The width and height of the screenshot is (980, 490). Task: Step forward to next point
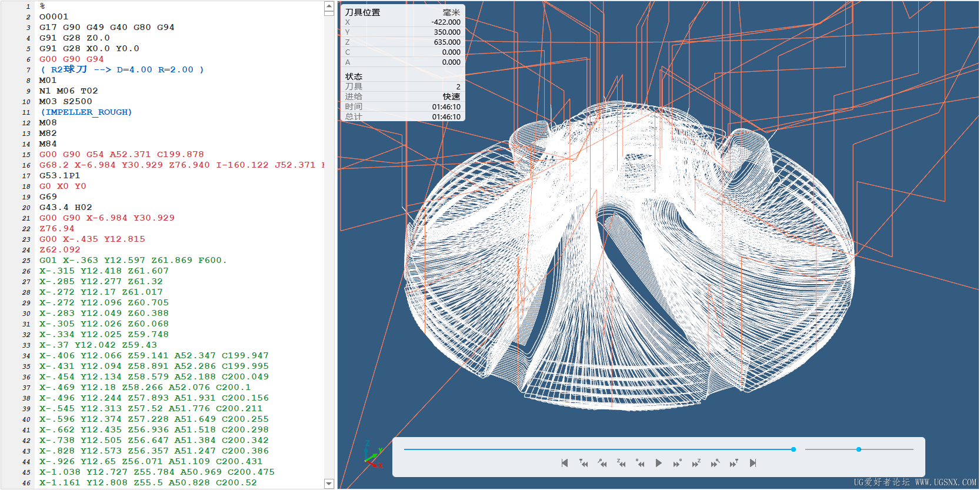coord(678,463)
